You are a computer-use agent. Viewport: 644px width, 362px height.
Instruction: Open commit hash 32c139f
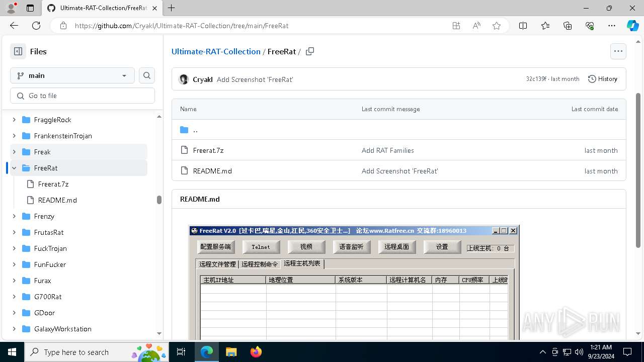(536, 79)
